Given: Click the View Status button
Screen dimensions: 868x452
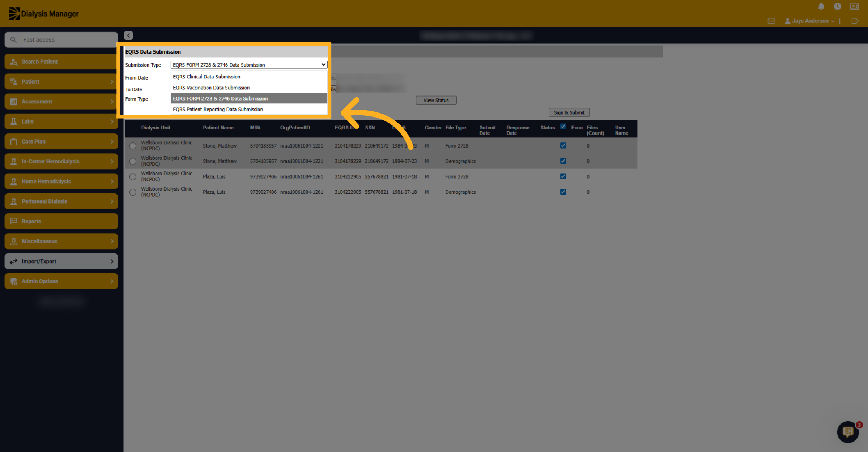Looking at the screenshot, I should pos(436,101).
